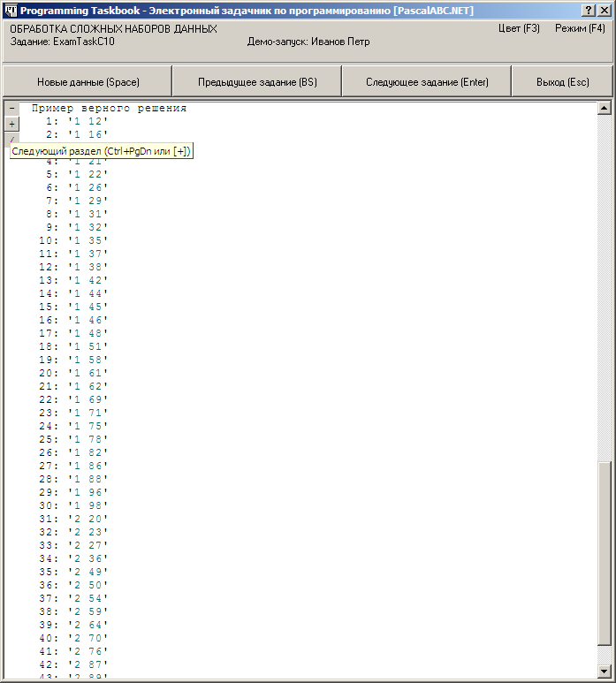Viewport: 616px width, 683px height.
Task: Select line 11: '1 37'
Action: [73, 254]
